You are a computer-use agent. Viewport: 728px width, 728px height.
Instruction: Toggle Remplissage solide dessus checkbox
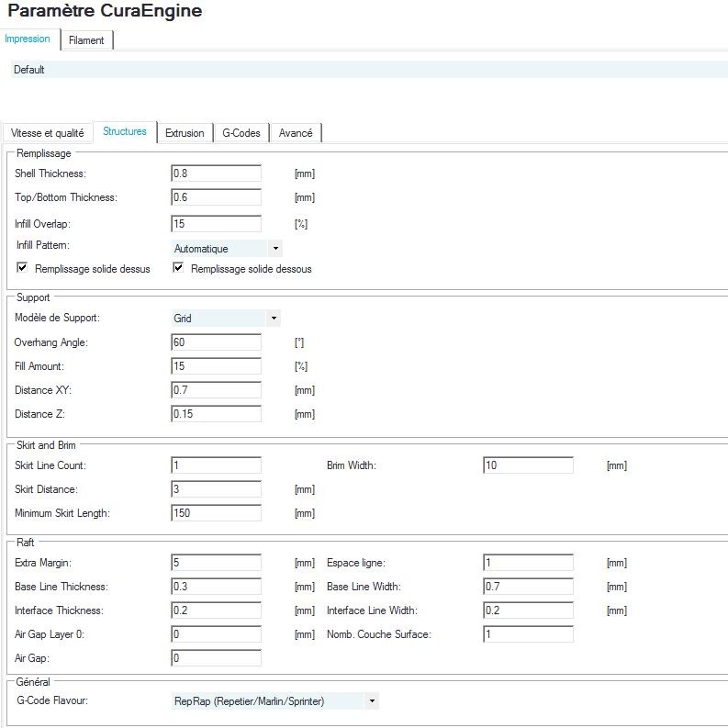[22, 269]
